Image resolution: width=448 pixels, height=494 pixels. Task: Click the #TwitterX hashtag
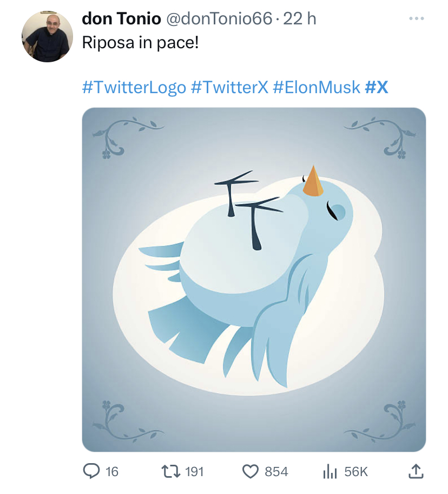(229, 87)
